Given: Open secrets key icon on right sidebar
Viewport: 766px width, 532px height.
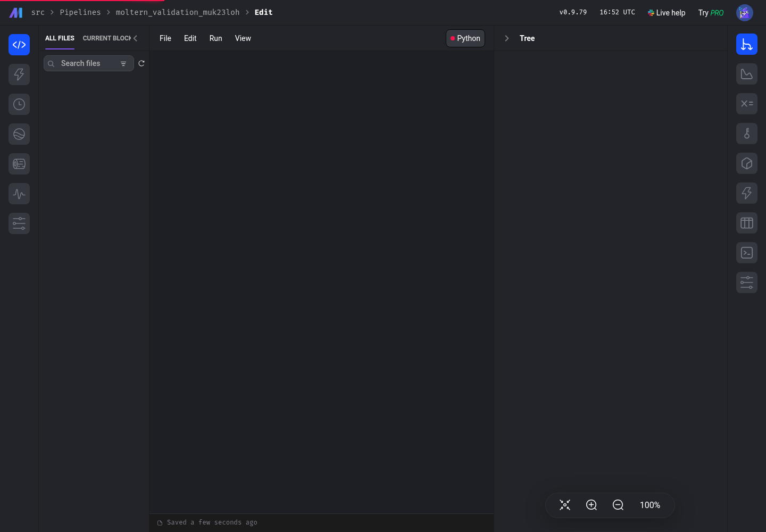Looking at the screenshot, I should coord(747,134).
